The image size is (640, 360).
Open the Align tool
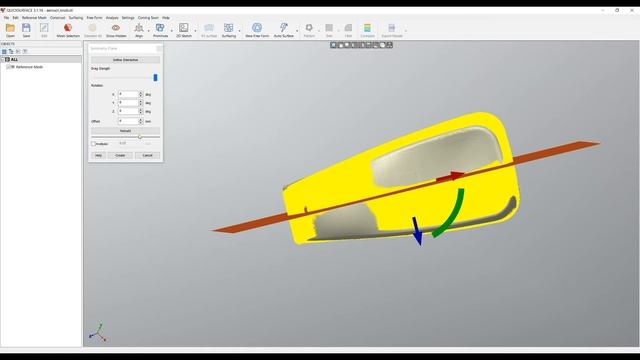pyautogui.click(x=139, y=28)
